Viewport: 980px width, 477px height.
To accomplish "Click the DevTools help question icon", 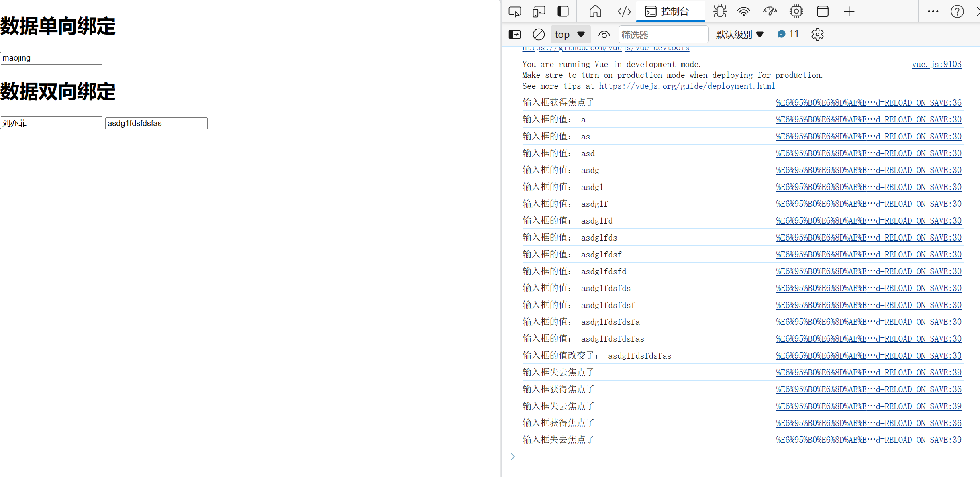I will [x=957, y=12].
